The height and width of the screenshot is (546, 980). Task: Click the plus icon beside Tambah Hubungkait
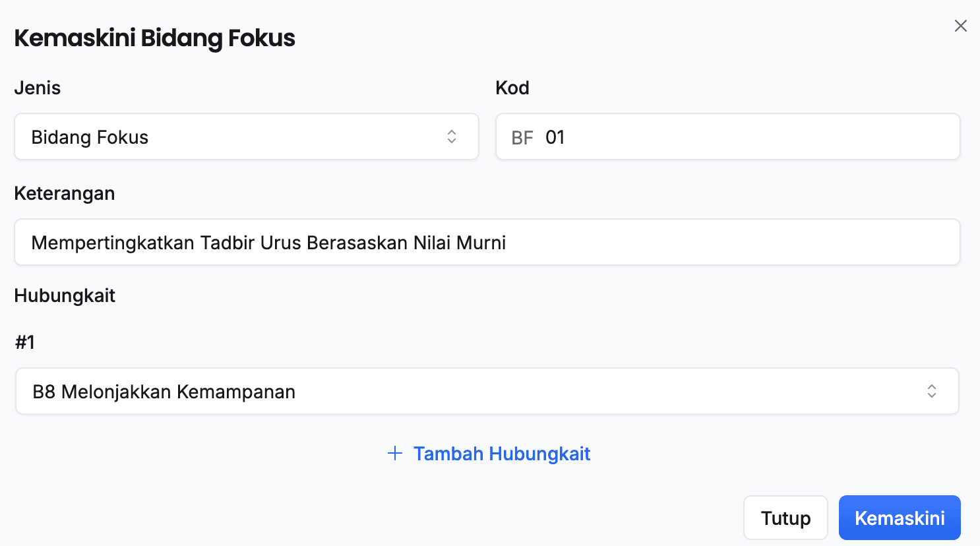pos(395,453)
